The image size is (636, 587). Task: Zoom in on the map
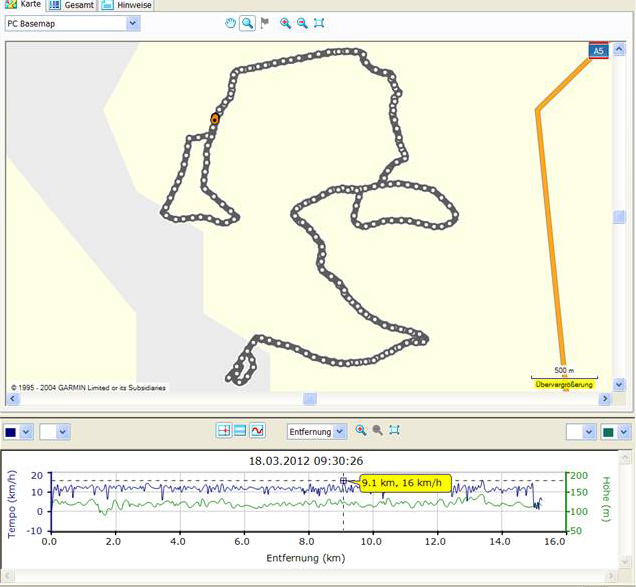tap(285, 23)
